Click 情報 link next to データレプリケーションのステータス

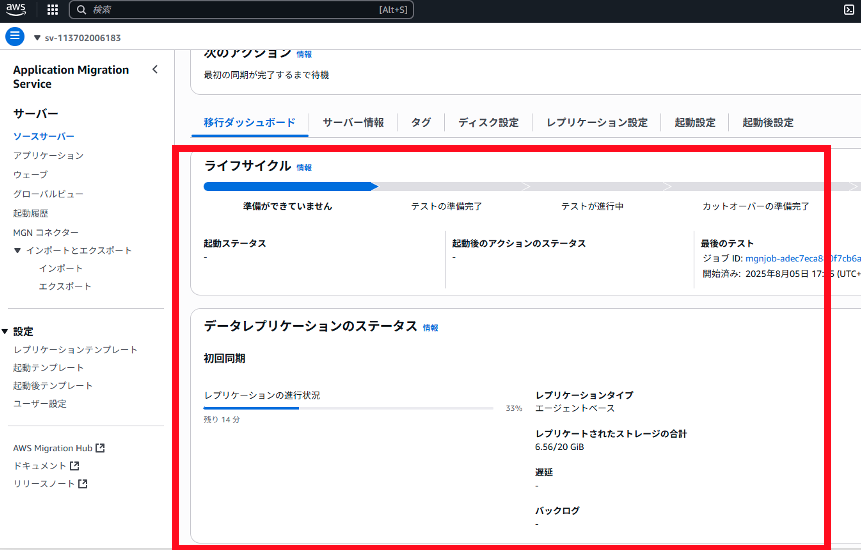click(430, 328)
